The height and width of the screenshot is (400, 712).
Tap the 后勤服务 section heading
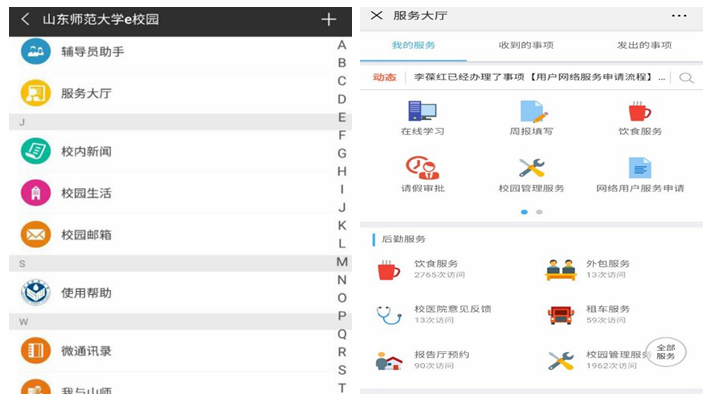pos(403,239)
